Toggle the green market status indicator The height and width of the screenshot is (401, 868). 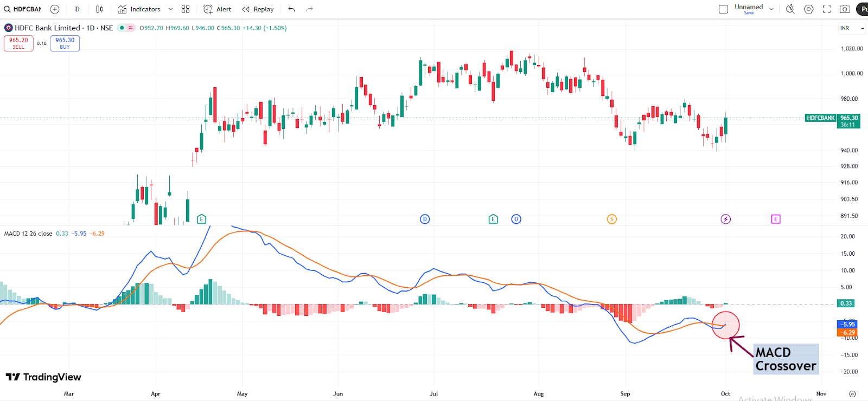(x=122, y=28)
